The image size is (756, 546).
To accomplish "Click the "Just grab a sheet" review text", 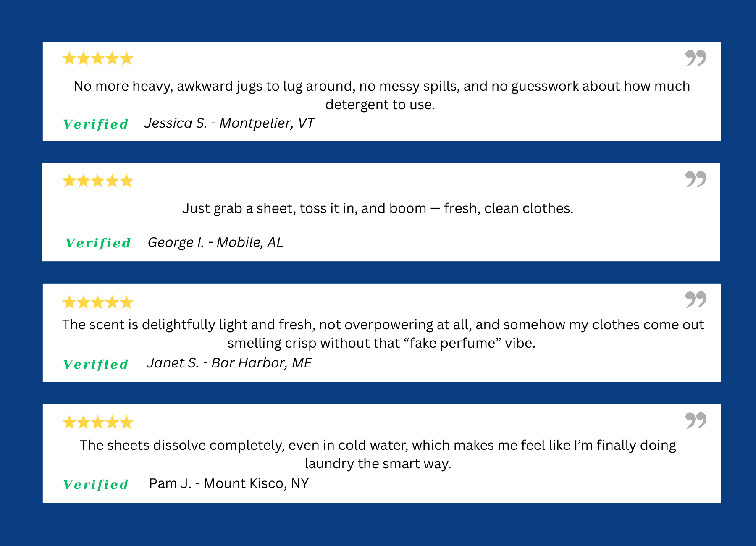I will 378,208.
